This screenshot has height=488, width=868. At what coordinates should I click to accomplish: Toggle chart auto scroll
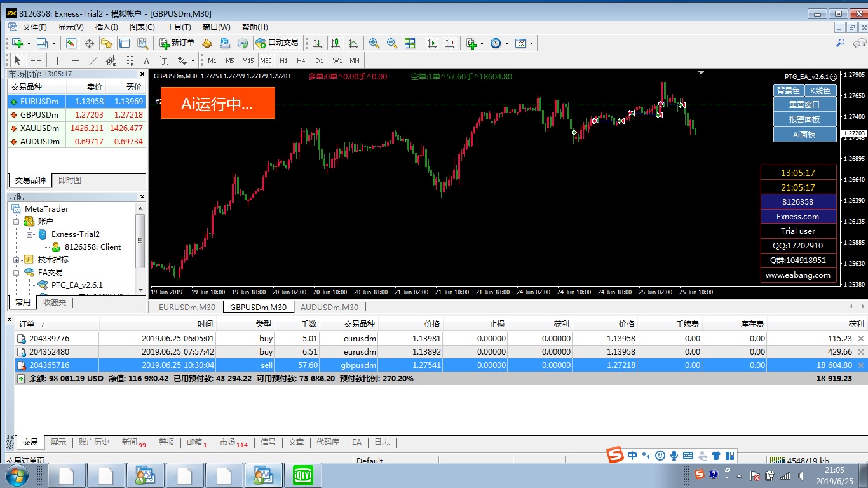(x=432, y=43)
